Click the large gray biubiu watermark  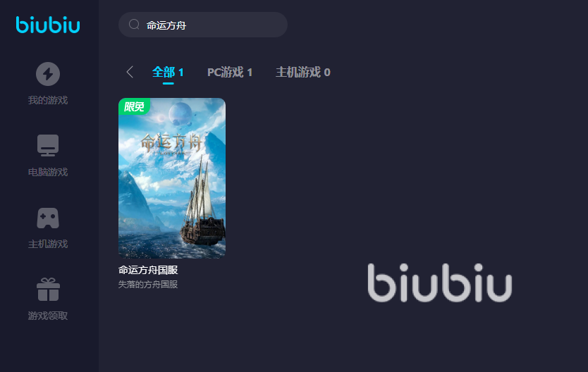(x=439, y=283)
